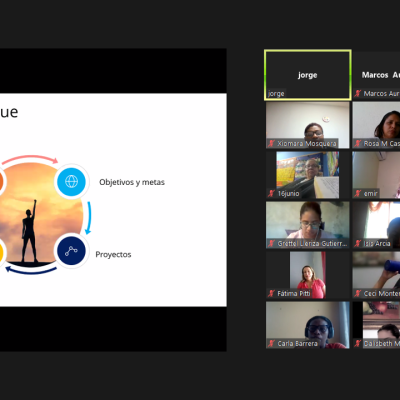Image resolution: width=400 pixels, height=400 pixels.
Task: Click muted mic icon beside emir
Action: 358,194
